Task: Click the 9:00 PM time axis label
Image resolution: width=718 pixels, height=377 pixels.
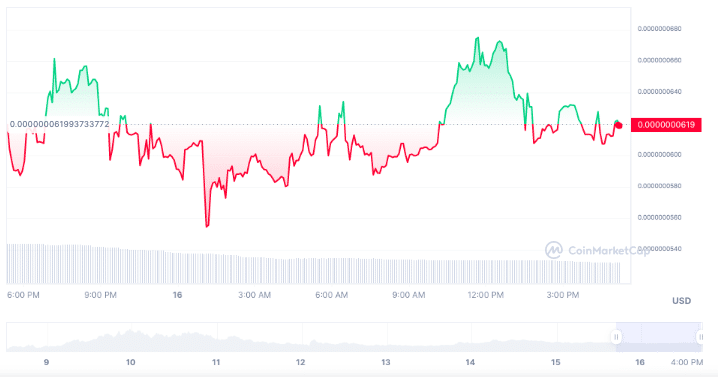Action: (100, 295)
